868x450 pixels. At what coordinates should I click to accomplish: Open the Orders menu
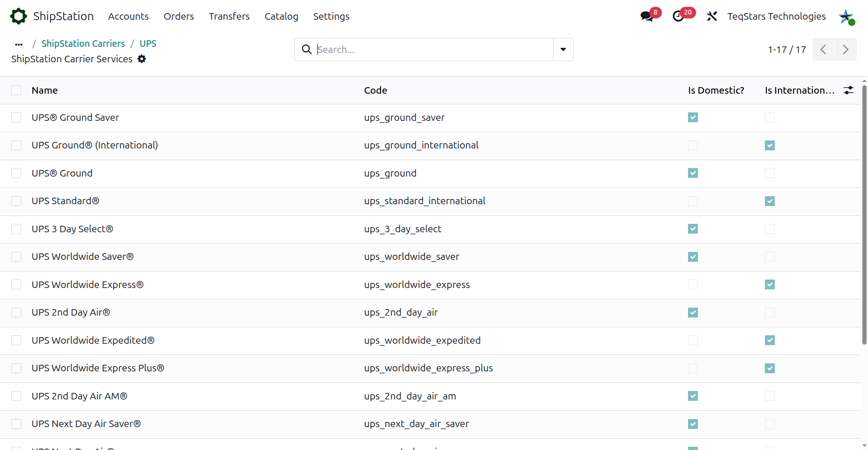click(179, 16)
